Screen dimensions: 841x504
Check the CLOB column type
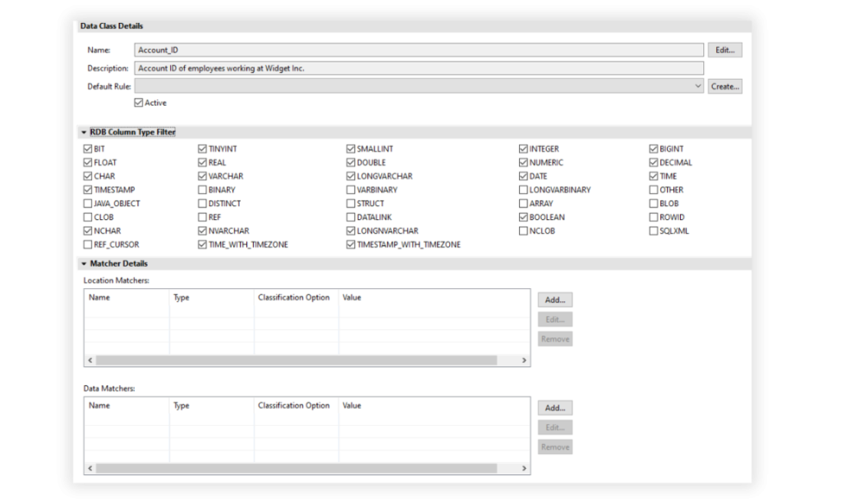tap(87, 217)
